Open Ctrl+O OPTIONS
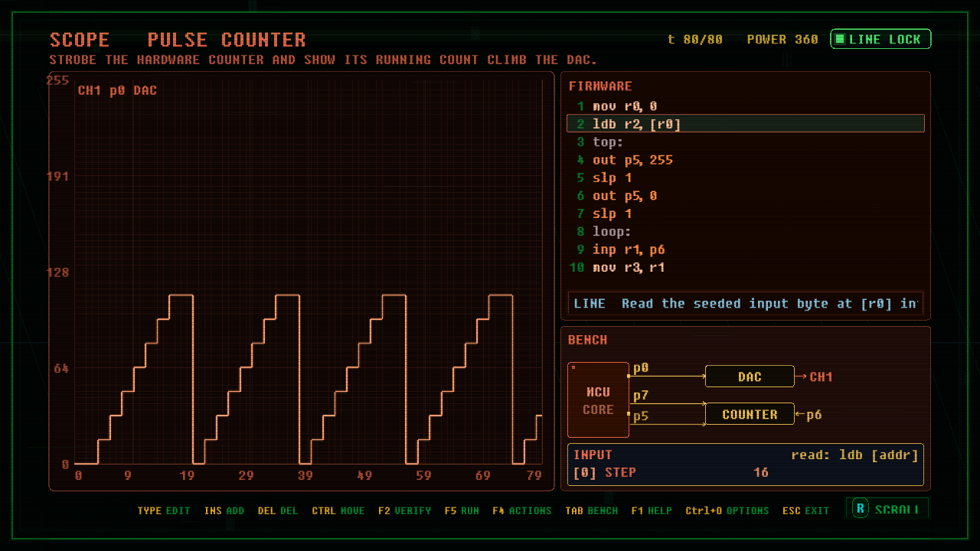The height and width of the screenshot is (551, 980). pyautogui.click(x=727, y=510)
